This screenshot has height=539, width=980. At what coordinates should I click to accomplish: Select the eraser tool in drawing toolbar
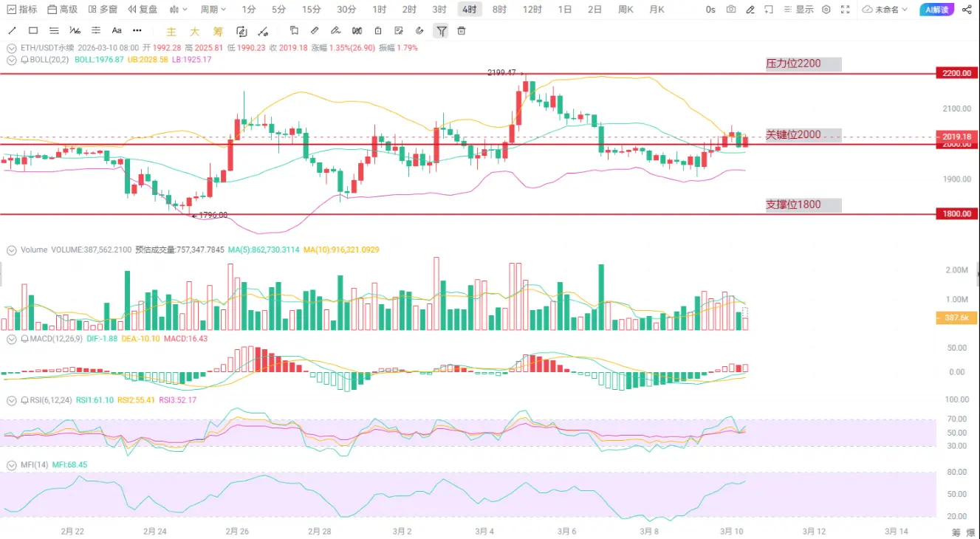(x=335, y=31)
